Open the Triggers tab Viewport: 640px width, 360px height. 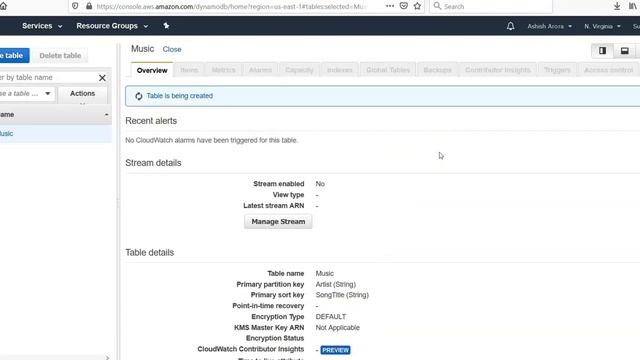click(557, 70)
